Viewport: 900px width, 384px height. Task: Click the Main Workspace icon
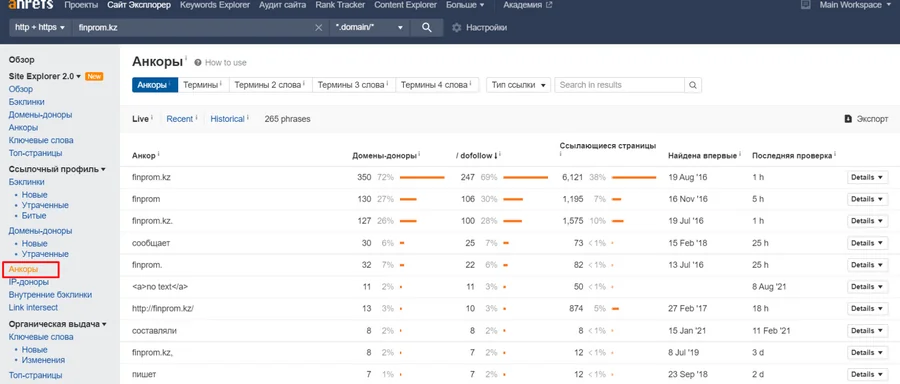tap(806, 5)
